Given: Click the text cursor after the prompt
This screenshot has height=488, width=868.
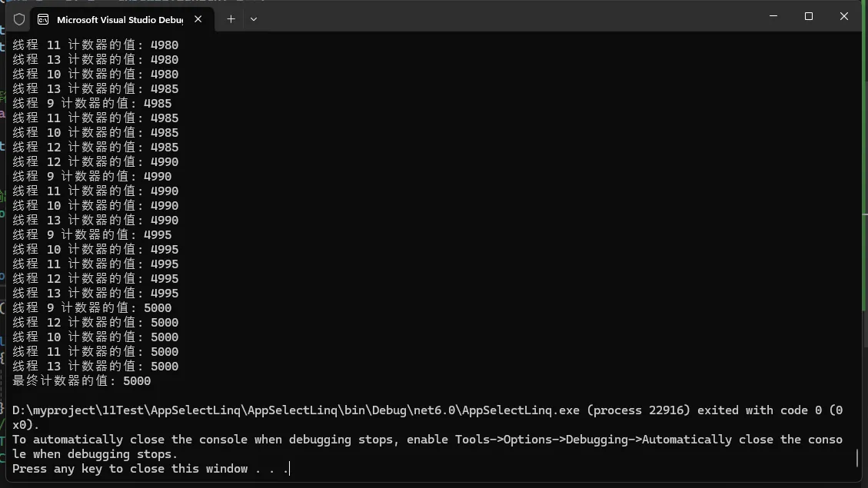Looking at the screenshot, I should [291, 469].
